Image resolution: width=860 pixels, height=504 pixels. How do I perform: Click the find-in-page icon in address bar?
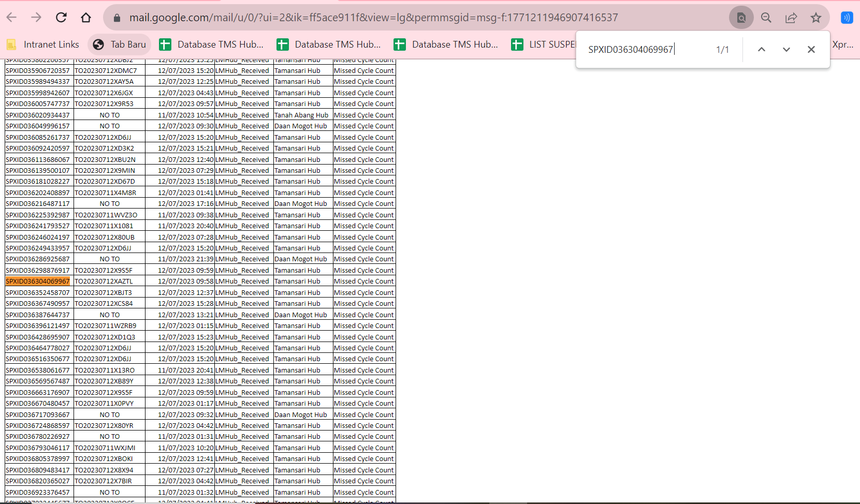click(741, 18)
